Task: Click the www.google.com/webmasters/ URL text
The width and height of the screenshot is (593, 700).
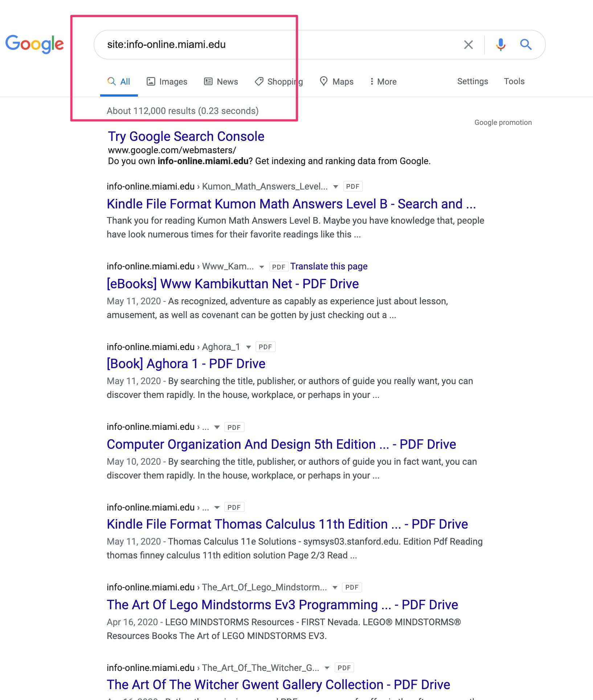Action: [x=172, y=150]
